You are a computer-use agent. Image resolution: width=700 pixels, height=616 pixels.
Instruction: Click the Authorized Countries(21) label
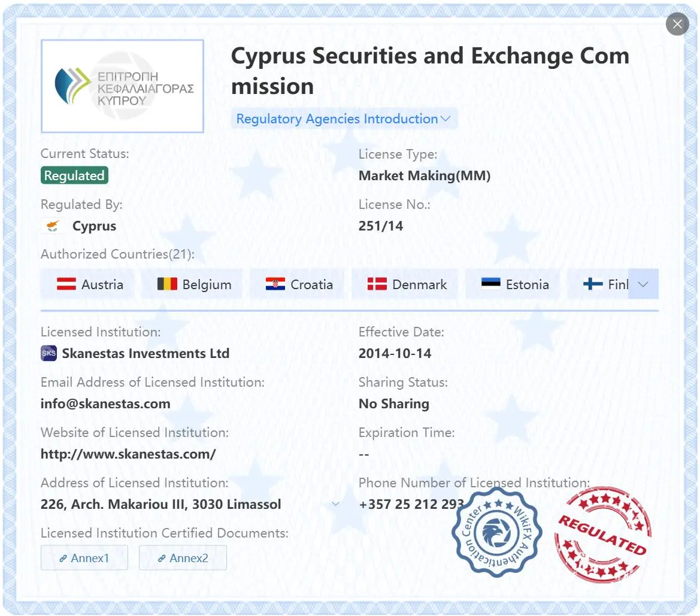[118, 254]
